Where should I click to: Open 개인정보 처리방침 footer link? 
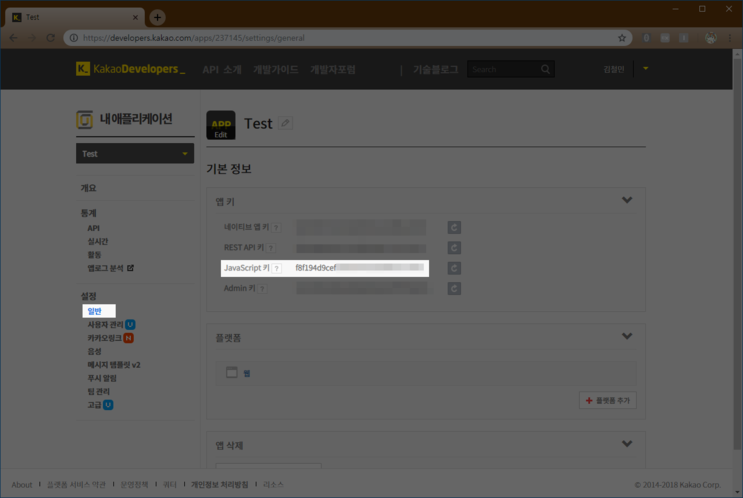[219, 485]
